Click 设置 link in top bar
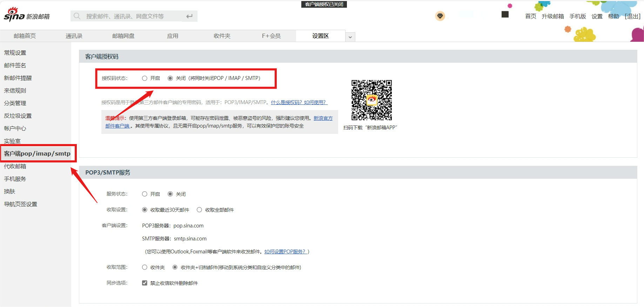 tap(597, 16)
